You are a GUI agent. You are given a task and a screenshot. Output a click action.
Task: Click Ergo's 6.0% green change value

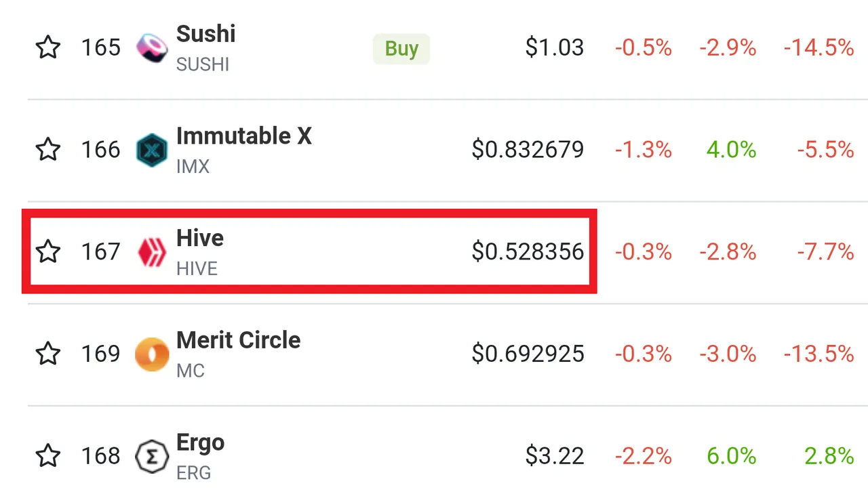coord(732,456)
